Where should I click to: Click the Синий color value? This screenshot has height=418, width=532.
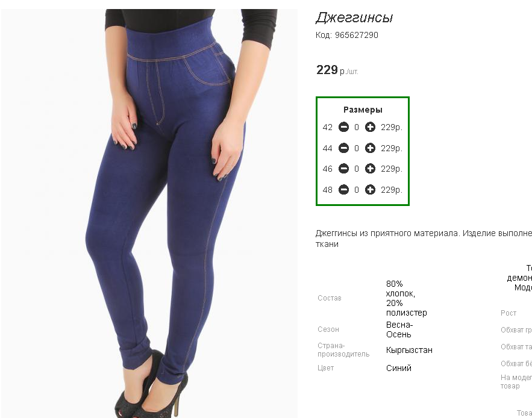(x=399, y=368)
